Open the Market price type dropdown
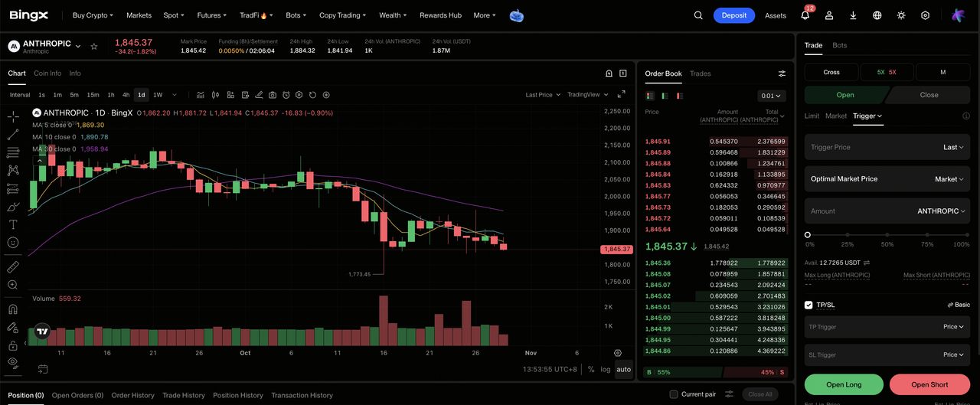 949,179
